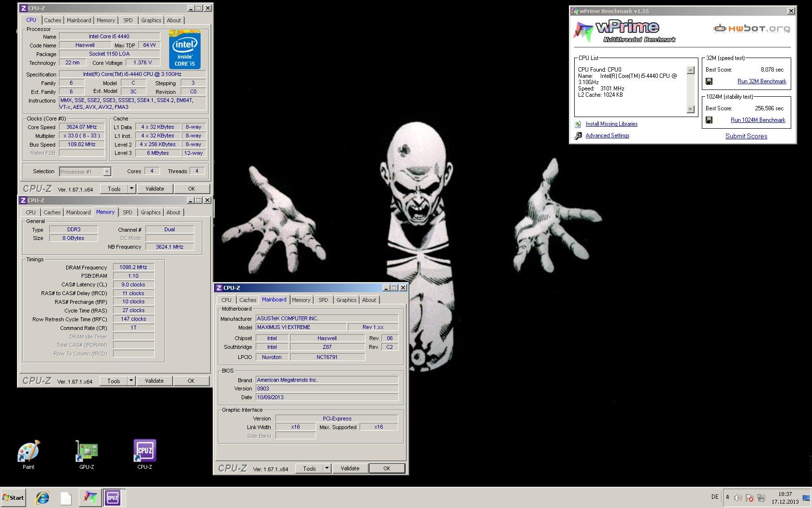Open Graphics tab in Mainboard window
This screenshot has height=508, width=812.
tap(347, 300)
